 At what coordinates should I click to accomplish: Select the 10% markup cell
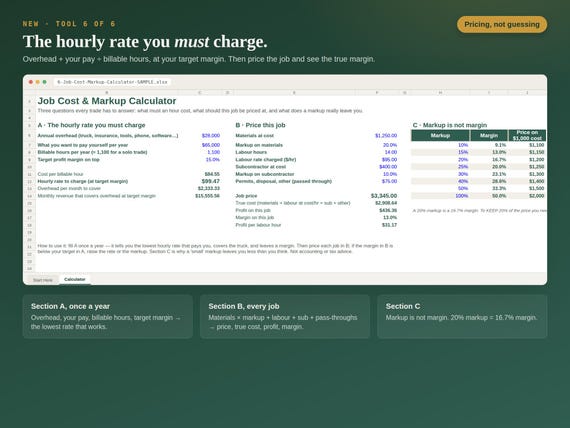click(x=463, y=145)
